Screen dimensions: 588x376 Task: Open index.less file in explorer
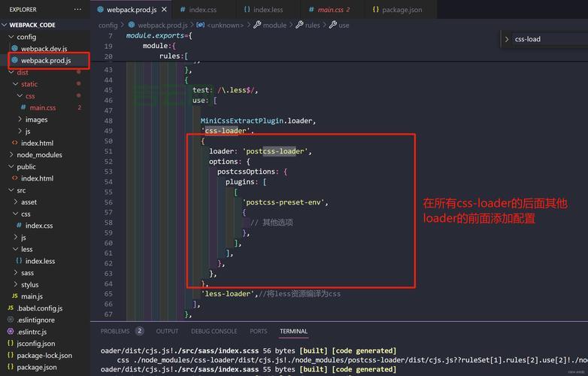coord(40,261)
